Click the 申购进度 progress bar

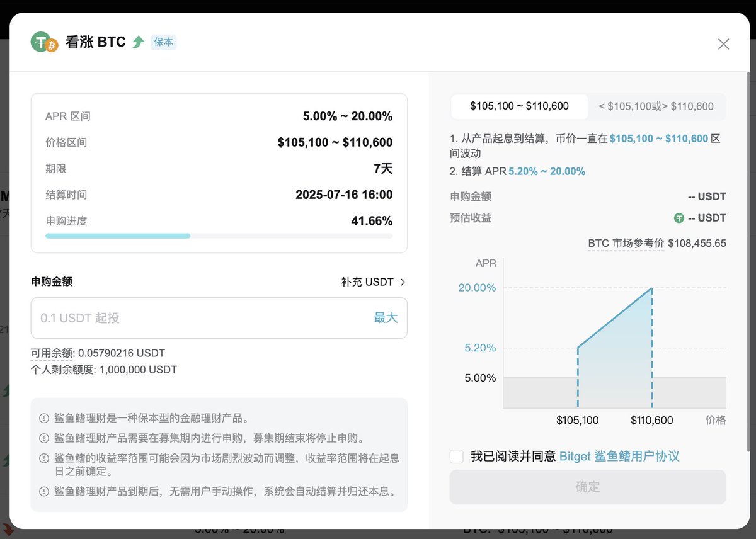point(219,236)
